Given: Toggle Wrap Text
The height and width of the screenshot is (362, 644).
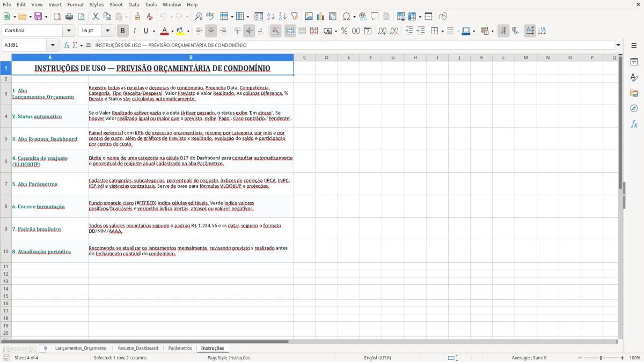Looking at the screenshot, I should click(x=275, y=31).
